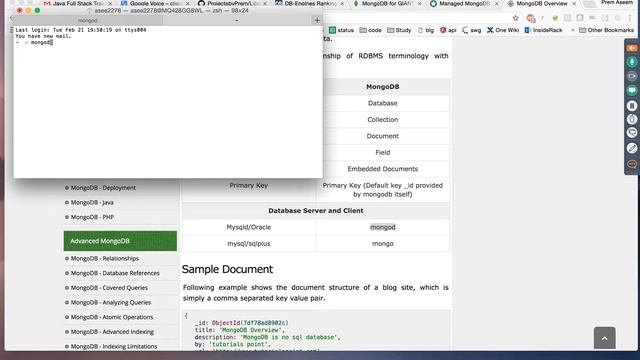Screen dimensions: 640x360
Task: Switch to ProjectsbyPrem GitHub tab
Action: (232, 3)
